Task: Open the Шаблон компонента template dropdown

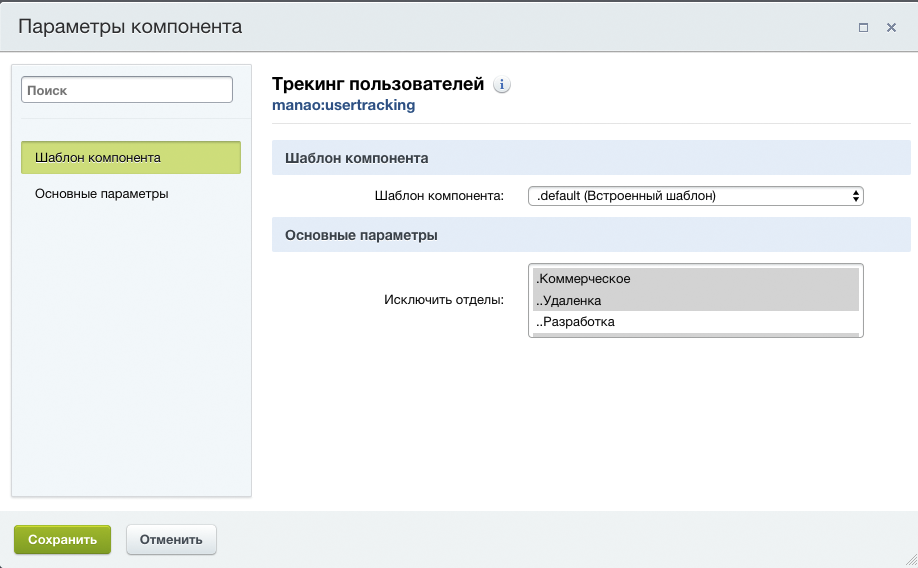Action: [695, 196]
